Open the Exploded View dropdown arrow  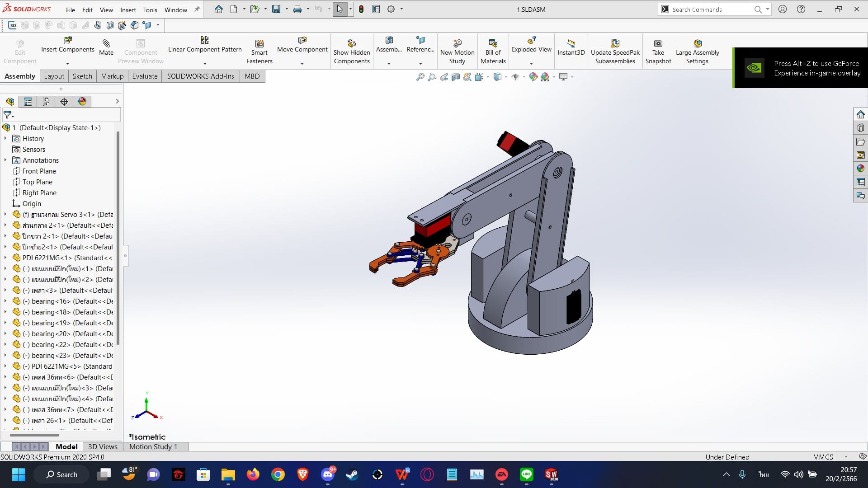(531, 64)
